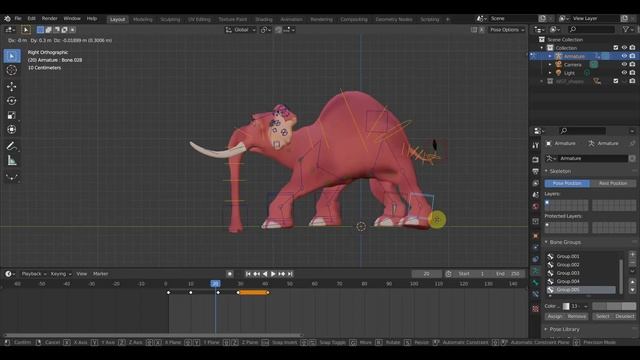
Task: Open the Object properties tab
Action: tap(536, 236)
